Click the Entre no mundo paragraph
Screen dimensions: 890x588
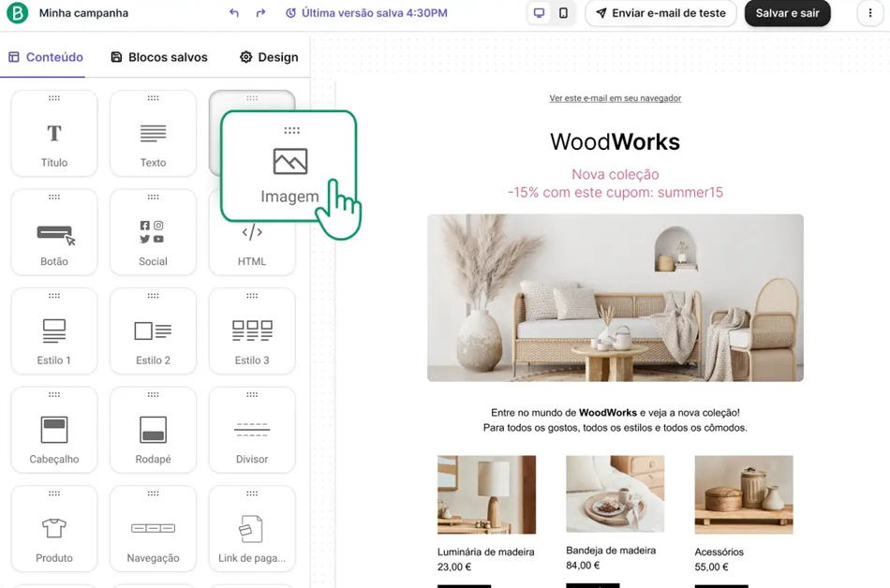[616, 413]
